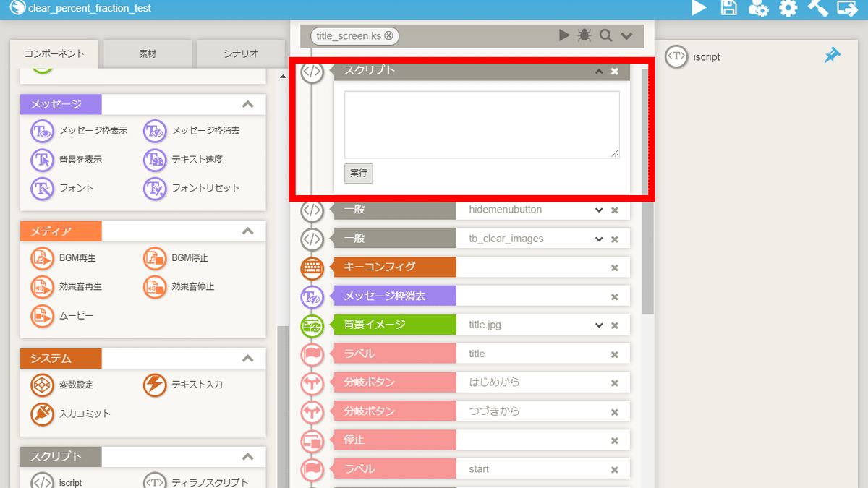Viewport: 868px width, 488px height.
Task: Collapse the スクリプト section in the left palette
Action: click(x=248, y=457)
